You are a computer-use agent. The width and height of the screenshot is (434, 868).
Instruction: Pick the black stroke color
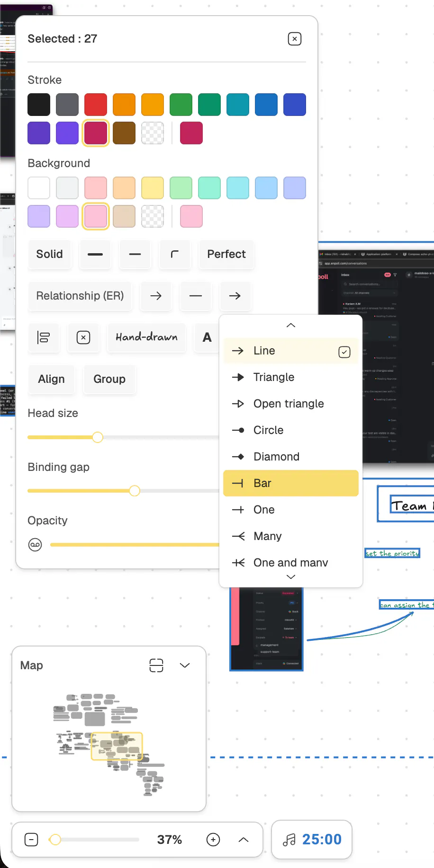coord(39,105)
